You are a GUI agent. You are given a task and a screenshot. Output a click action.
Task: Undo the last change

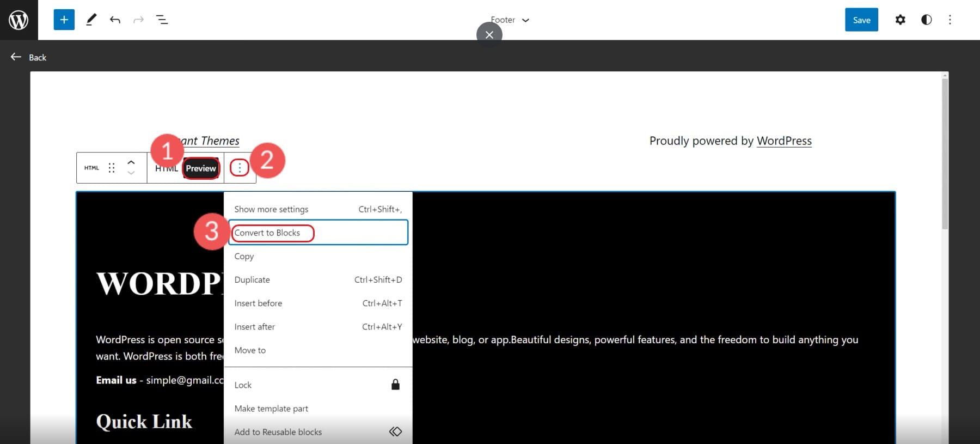(115, 20)
